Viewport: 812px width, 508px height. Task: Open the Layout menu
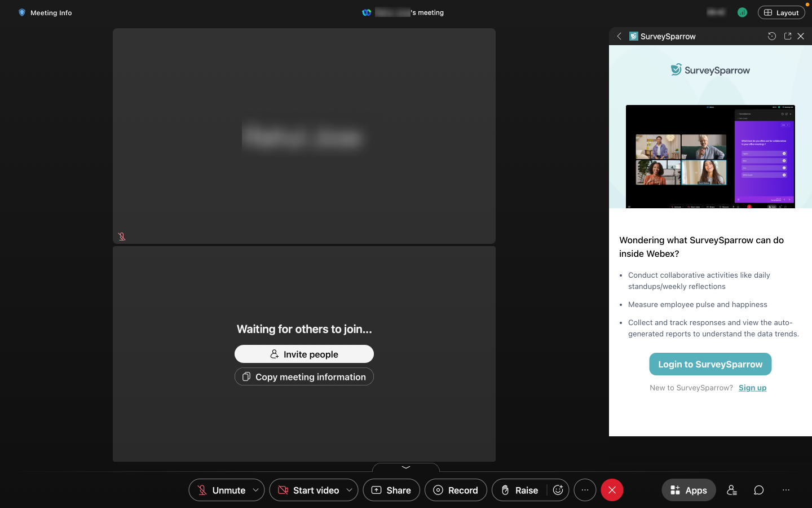(781, 12)
